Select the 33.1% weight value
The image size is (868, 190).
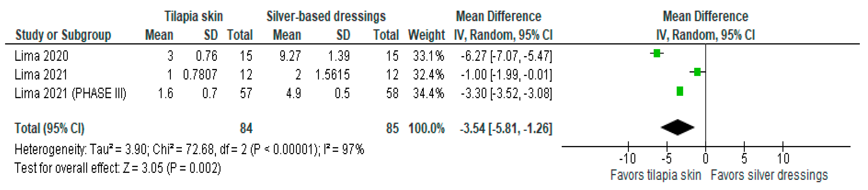429,56
